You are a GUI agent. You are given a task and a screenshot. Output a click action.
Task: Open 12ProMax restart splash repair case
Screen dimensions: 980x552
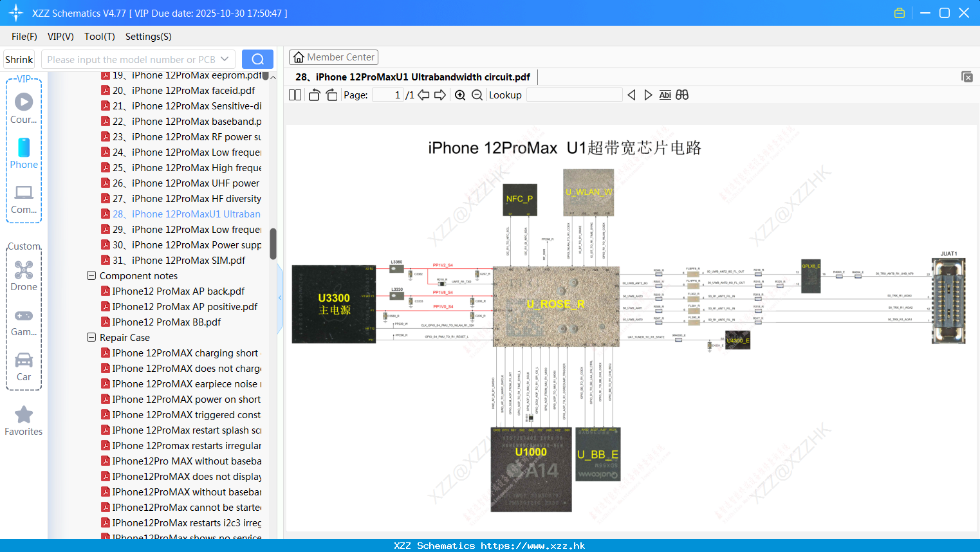tap(181, 430)
